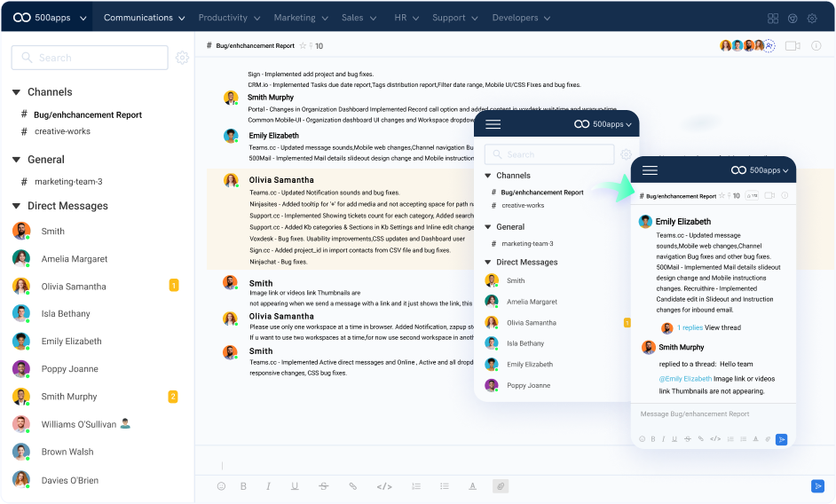This screenshot has width=836, height=504.
Task: Start a video call in the channel
Action: coord(793,45)
